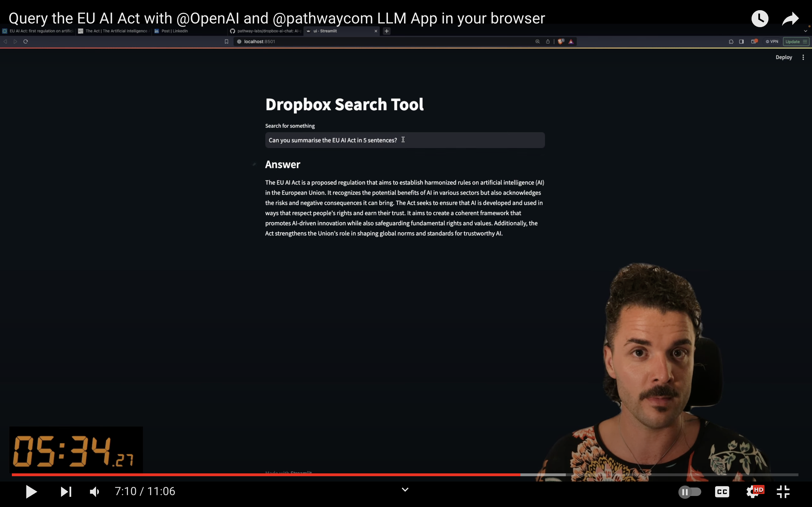Viewport: 812px width, 507px height.
Task: Click the Brave wallet icon
Action: pyautogui.click(x=754, y=42)
